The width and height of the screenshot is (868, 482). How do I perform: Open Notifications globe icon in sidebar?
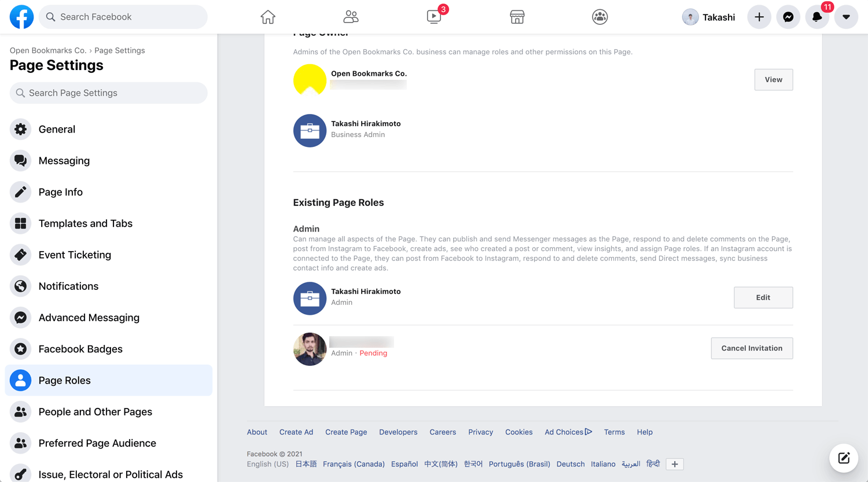[20, 286]
